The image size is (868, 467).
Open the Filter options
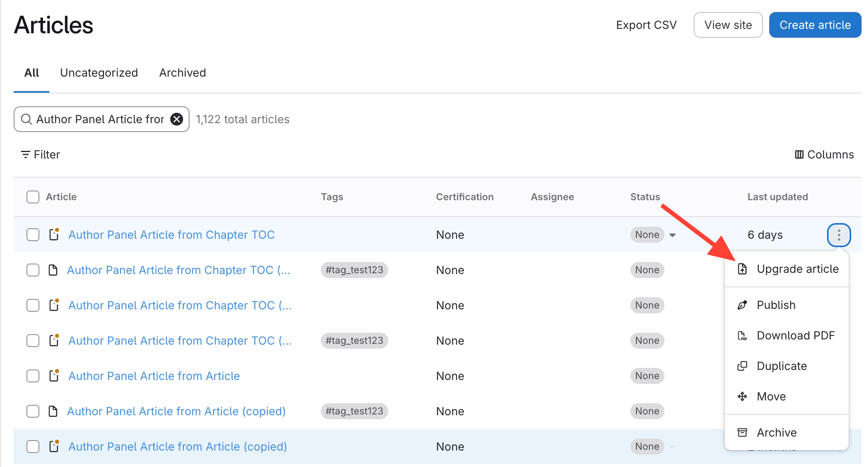point(40,154)
